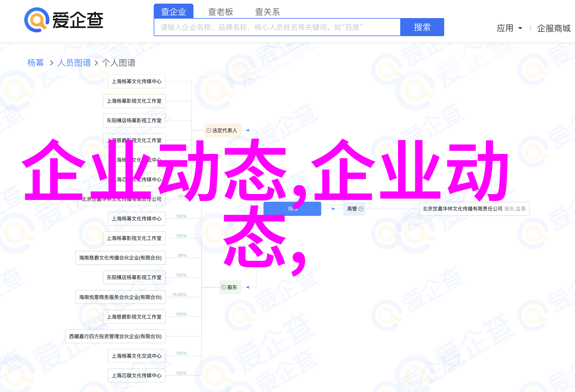Screen dimensions: 575x392
Task: Go to 杨幂 breadcrumb link
Action: (36, 63)
